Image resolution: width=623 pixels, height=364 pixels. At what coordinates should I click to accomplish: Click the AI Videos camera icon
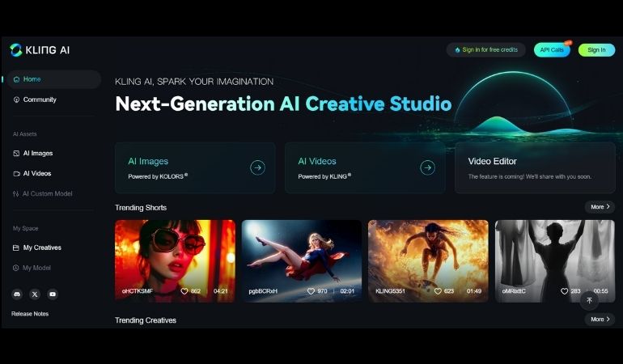click(16, 174)
